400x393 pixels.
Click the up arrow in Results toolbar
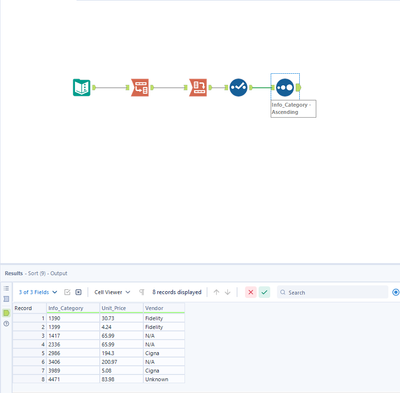[216, 292]
